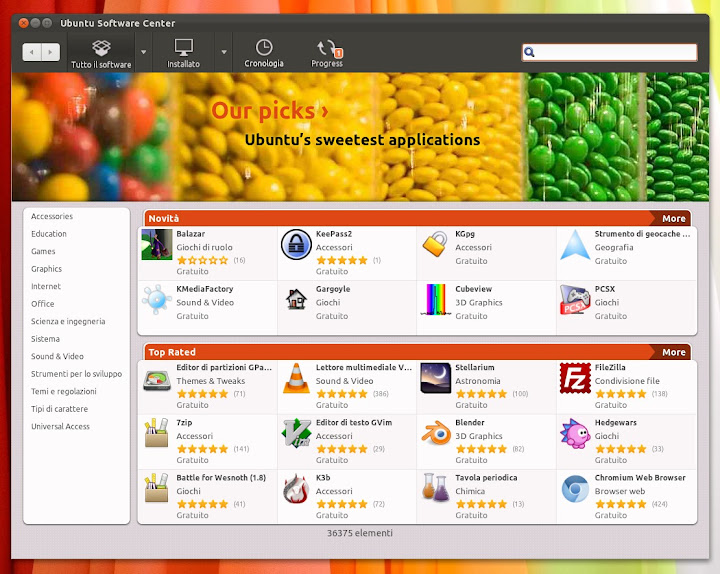Go back with the left arrow button
The height and width of the screenshot is (574, 720).
[32, 52]
